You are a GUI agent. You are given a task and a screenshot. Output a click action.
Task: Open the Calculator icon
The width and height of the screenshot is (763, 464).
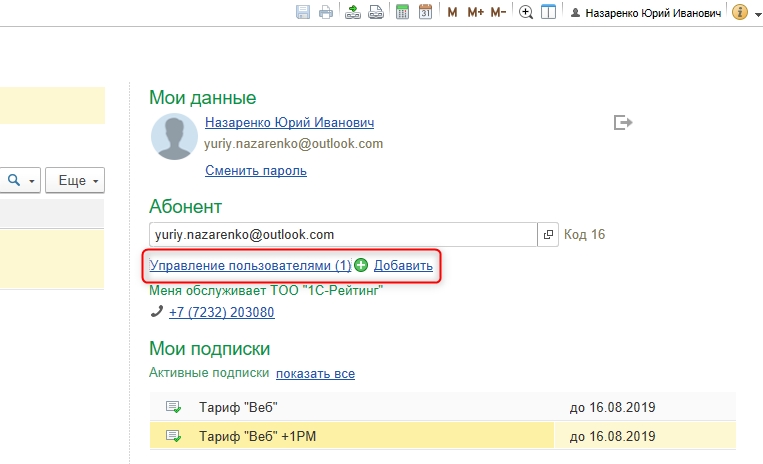[x=402, y=12]
